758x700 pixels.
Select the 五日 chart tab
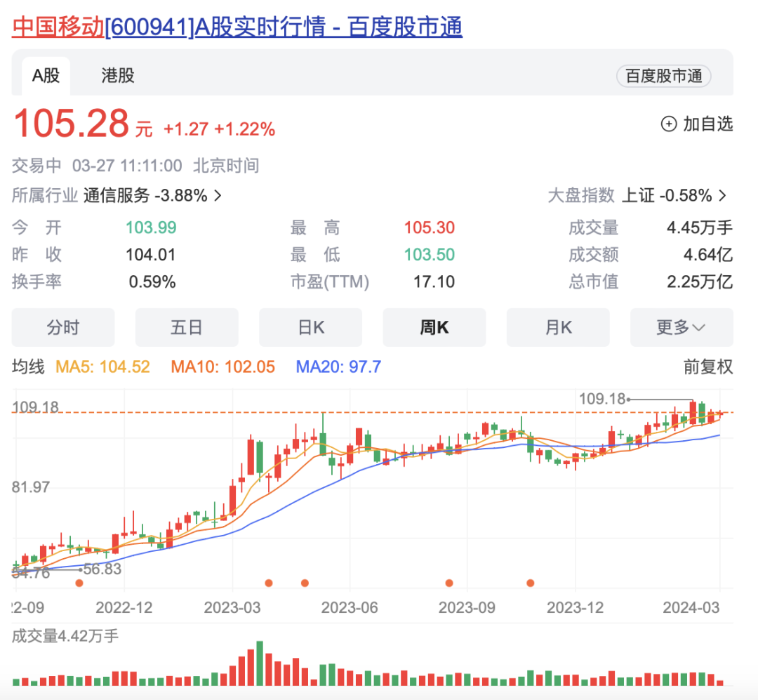tap(187, 327)
